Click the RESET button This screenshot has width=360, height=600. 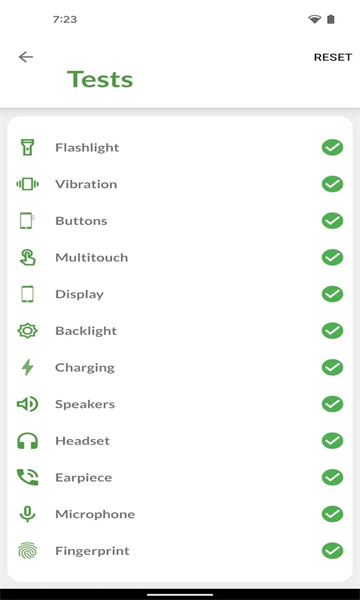tap(332, 57)
